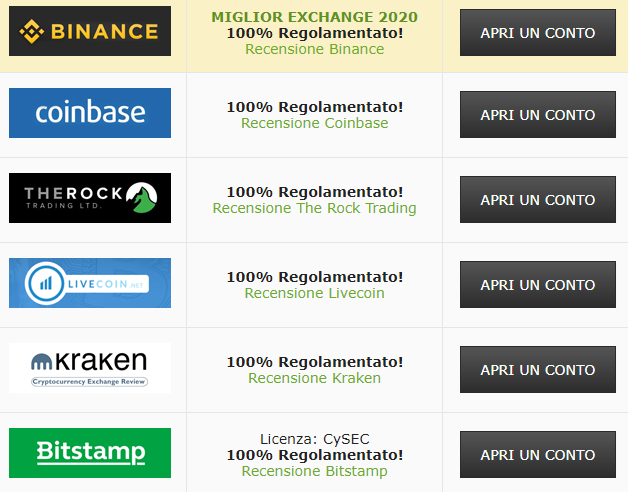Open the Recensione Binance link
Screen dimensions: 628x492
click(314, 49)
